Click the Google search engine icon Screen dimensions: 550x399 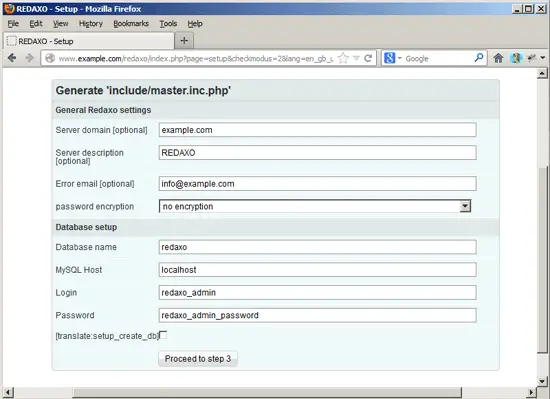click(x=389, y=58)
